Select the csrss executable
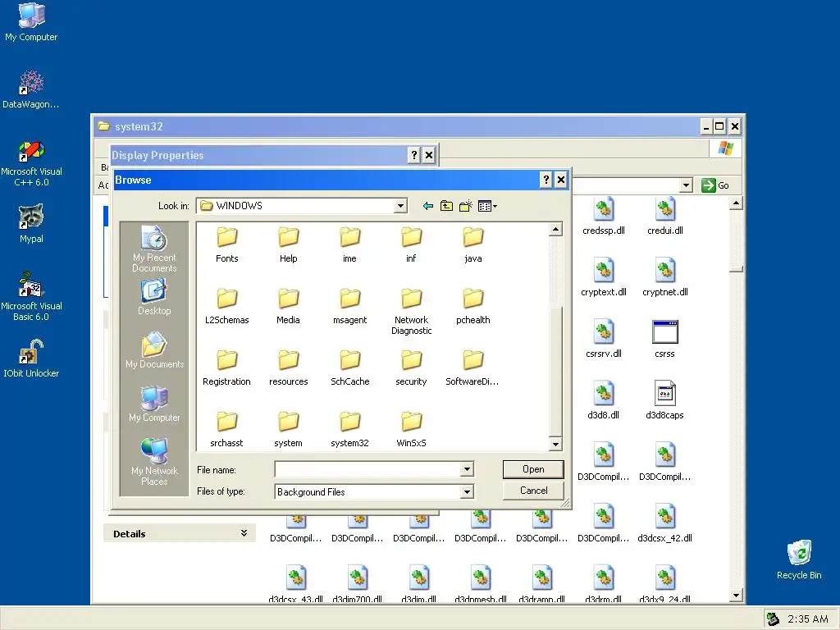Viewport: 840px width, 630px height. tap(664, 340)
